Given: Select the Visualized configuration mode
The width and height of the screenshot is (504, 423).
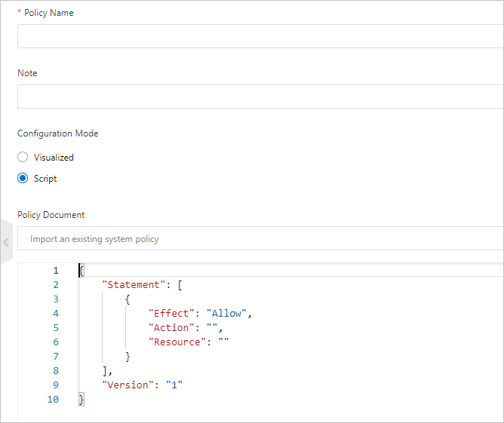Looking at the screenshot, I should click(x=23, y=157).
